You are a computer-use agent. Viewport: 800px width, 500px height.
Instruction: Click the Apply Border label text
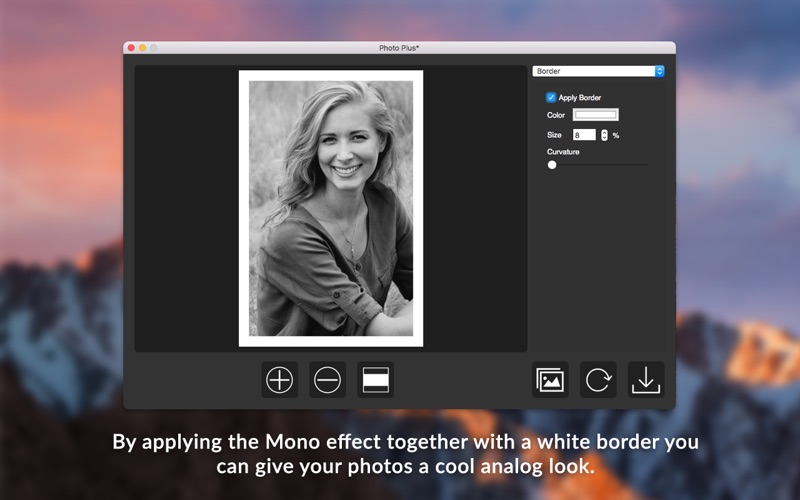(x=580, y=98)
